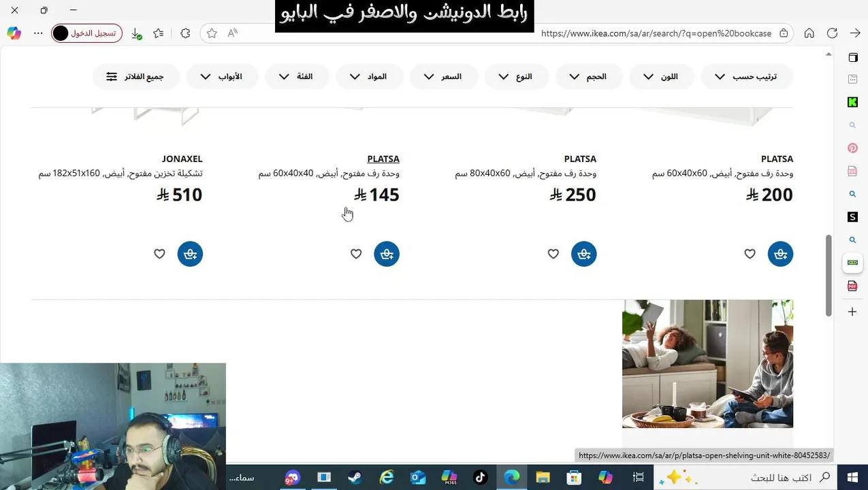Expand the السعر price filter
The image size is (868, 490).
pyautogui.click(x=444, y=77)
